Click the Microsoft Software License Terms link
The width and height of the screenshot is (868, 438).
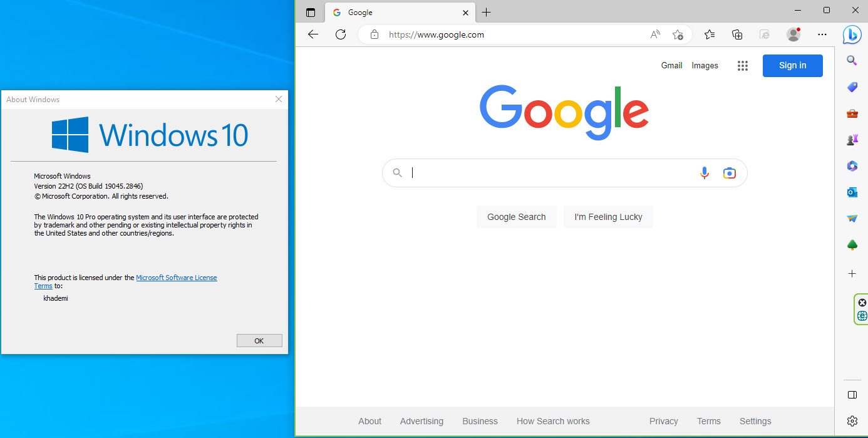[177, 277]
